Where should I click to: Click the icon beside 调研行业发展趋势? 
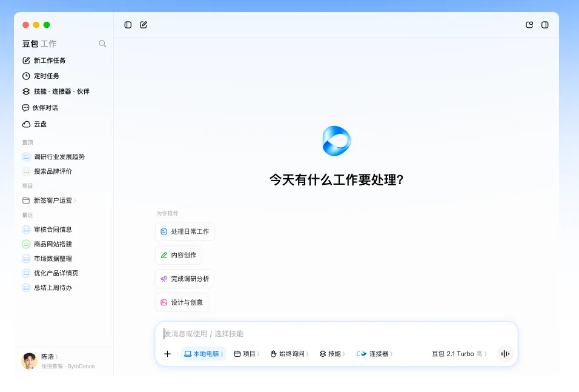(26, 157)
